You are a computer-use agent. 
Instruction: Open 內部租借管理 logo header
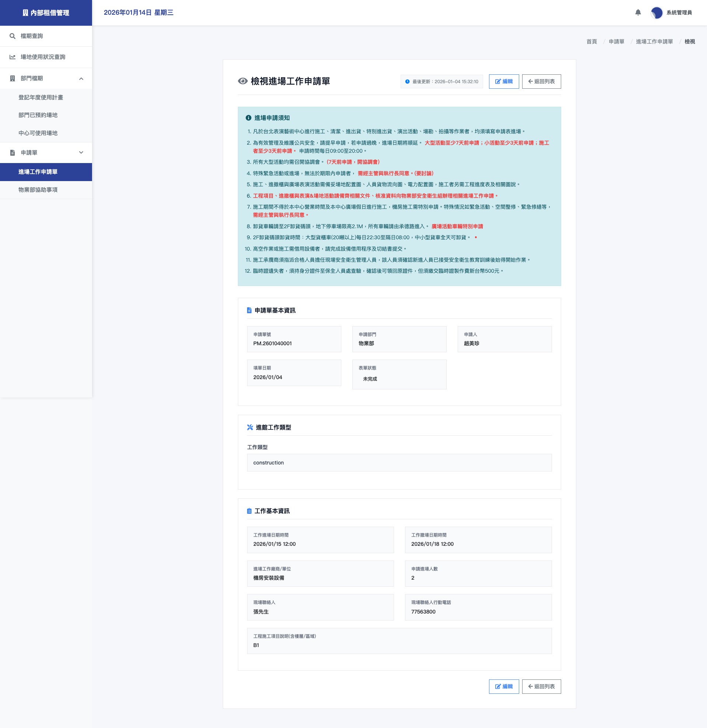pos(46,13)
